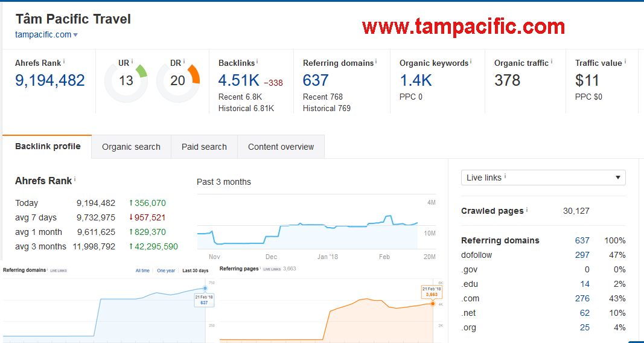The width and height of the screenshot is (644, 343).
Task: Click the Backlinks change value -338
Action: (273, 83)
